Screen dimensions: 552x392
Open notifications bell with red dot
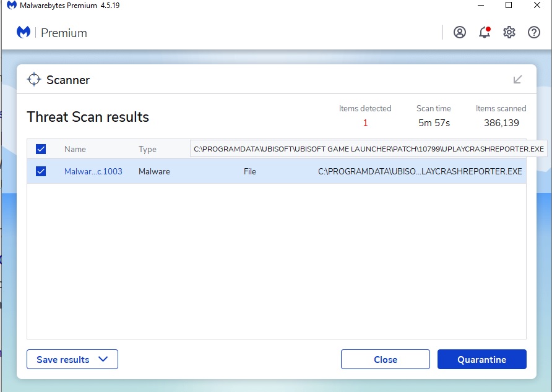pos(485,32)
